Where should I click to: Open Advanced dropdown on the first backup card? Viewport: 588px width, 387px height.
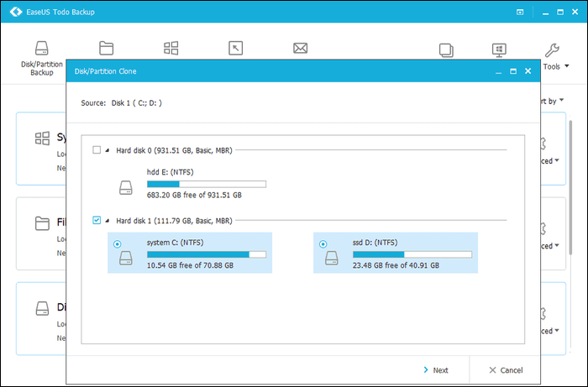point(550,160)
